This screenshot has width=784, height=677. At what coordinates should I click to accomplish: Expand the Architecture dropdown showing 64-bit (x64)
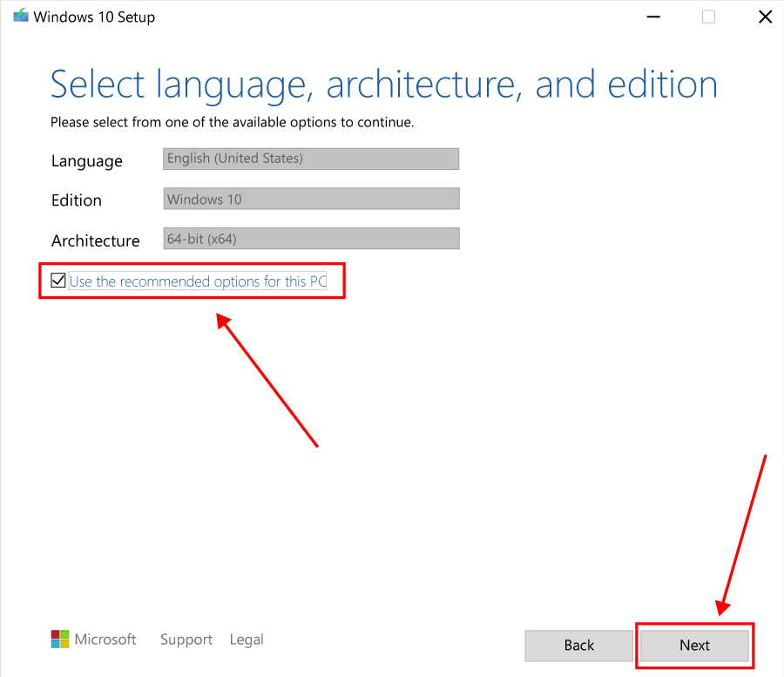pyautogui.click(x=311, y=239)
